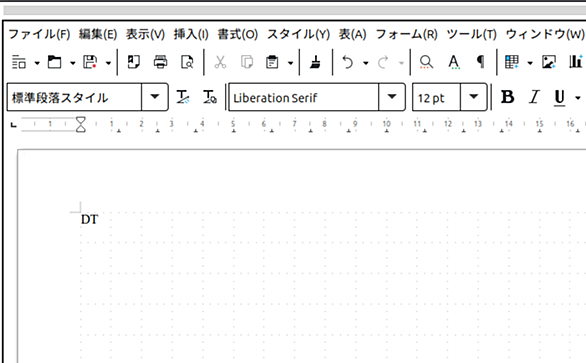Viewport: 586px width, 363px height.
Task: Expand the New document dropdown arrow
Action: pyautogui.click(x=37, y=63)
